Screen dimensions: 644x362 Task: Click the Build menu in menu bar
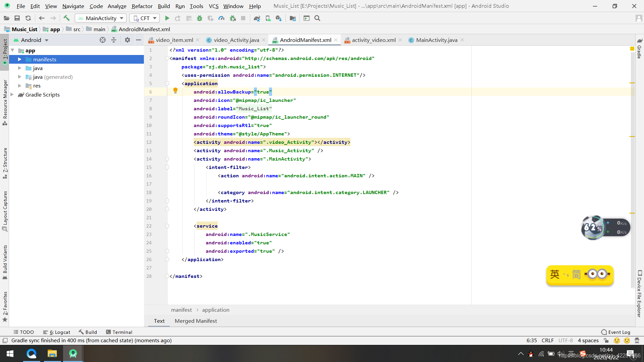165,6
